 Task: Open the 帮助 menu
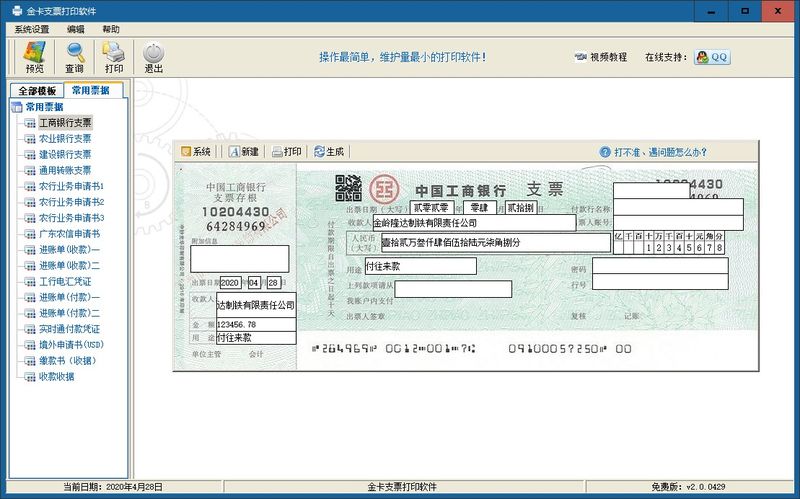pyautogui.click(x=111, y=29)
